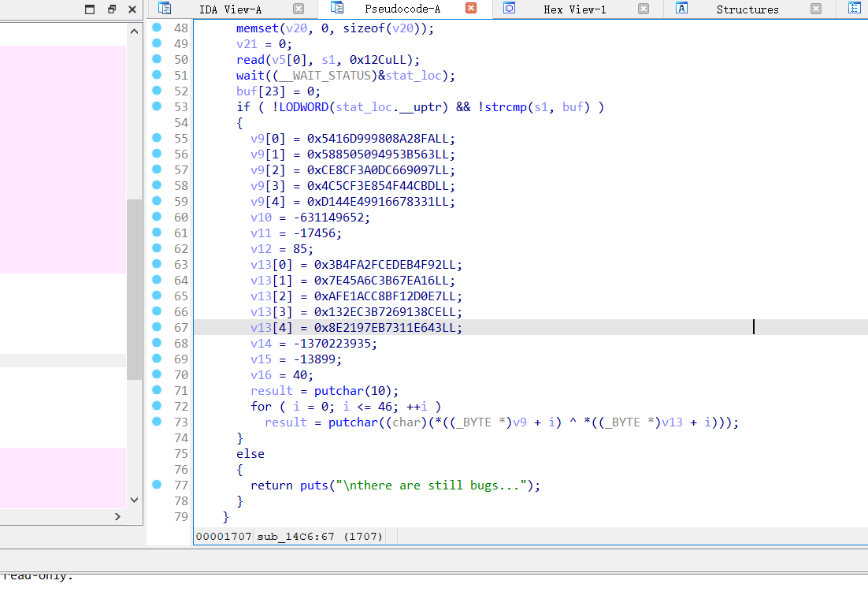Screen dimensions: 868x599
Task: Click value -1370223935 on line 68
Action: pos(332,344)
